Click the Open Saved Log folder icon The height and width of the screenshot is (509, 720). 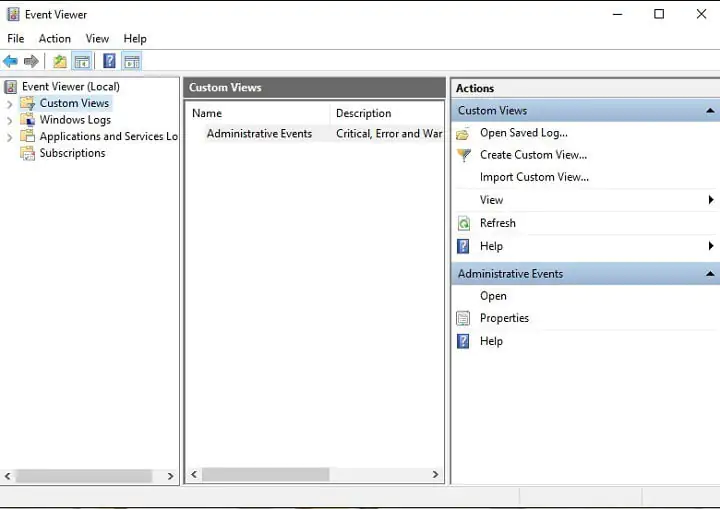point(463,133)
